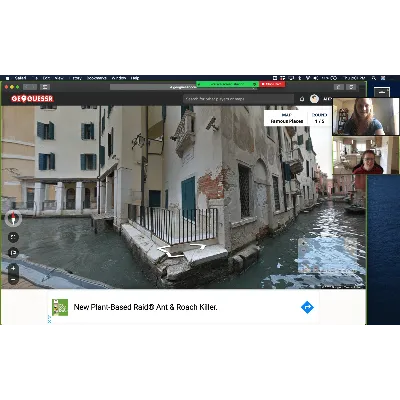Click the Safari address bar

click(183, 87)
